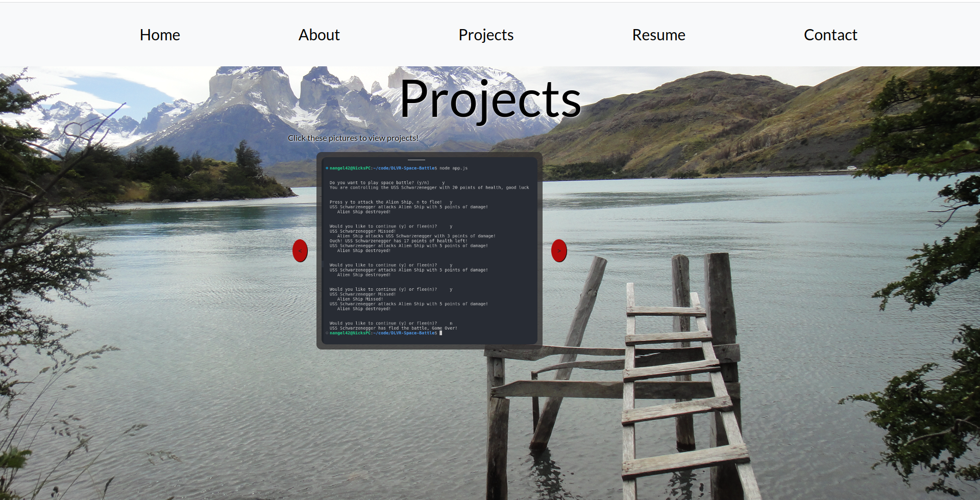Image resolution: width=980 pixels, height=500 pixels.
Task: Open the Space Battle terminal project picture
Action: pos(429,251)
